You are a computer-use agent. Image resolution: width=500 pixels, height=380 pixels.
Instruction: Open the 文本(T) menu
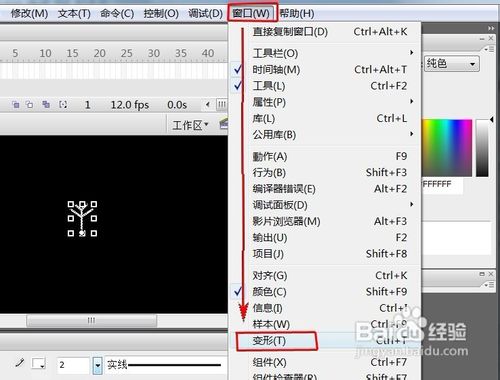[74, 14]
